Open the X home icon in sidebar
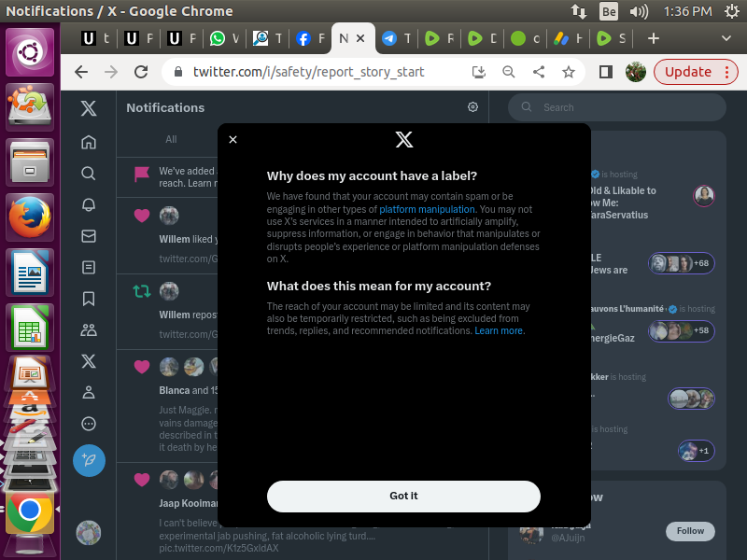This screenshot has width=747, height=560. (89, 109)
